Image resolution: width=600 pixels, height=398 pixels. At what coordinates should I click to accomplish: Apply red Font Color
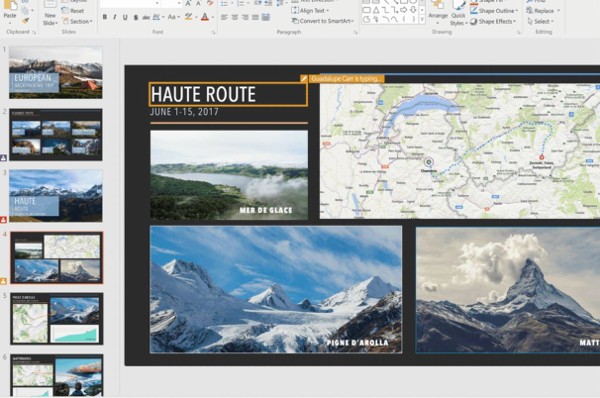[205, 17]
